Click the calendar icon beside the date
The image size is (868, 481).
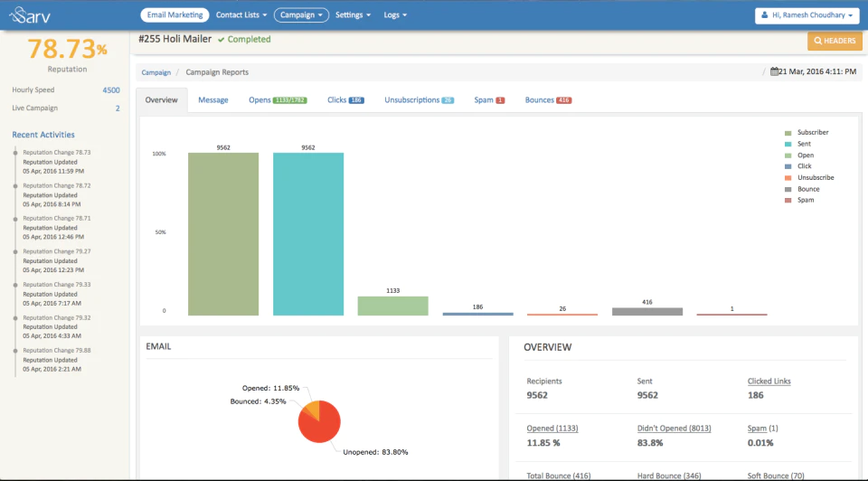click(x=774, y=71)
